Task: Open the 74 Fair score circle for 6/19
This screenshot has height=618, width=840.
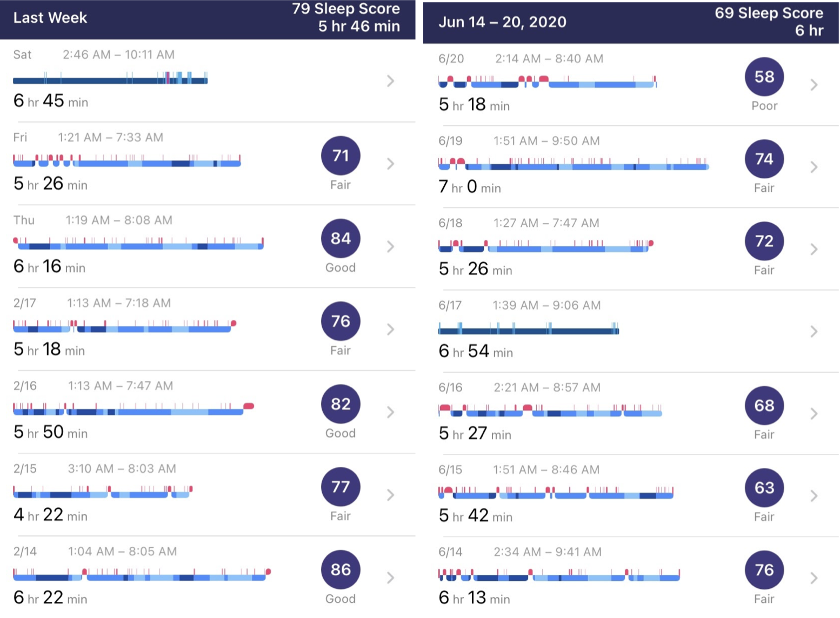Action: (x=764, y=159)
